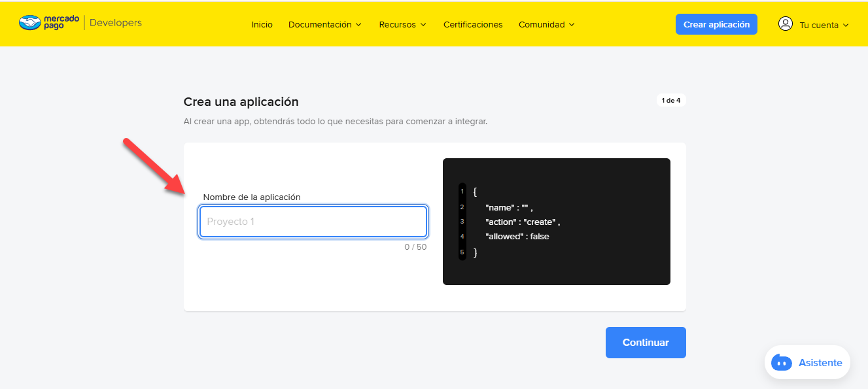This screenshot has width=868, height=389.
Task: Open the Certificaciones page
Action: [473, 25]
